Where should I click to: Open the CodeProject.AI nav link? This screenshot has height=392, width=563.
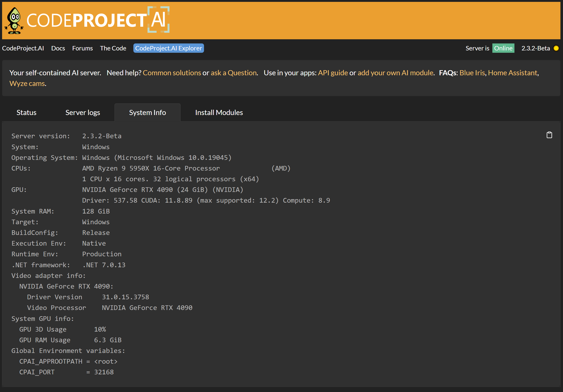coord(23,48)
